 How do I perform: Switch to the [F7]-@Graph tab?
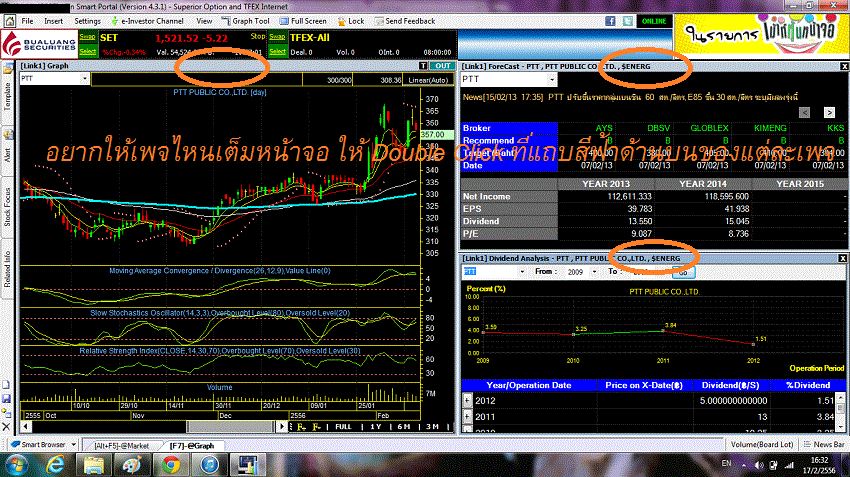tap(192, 446)
